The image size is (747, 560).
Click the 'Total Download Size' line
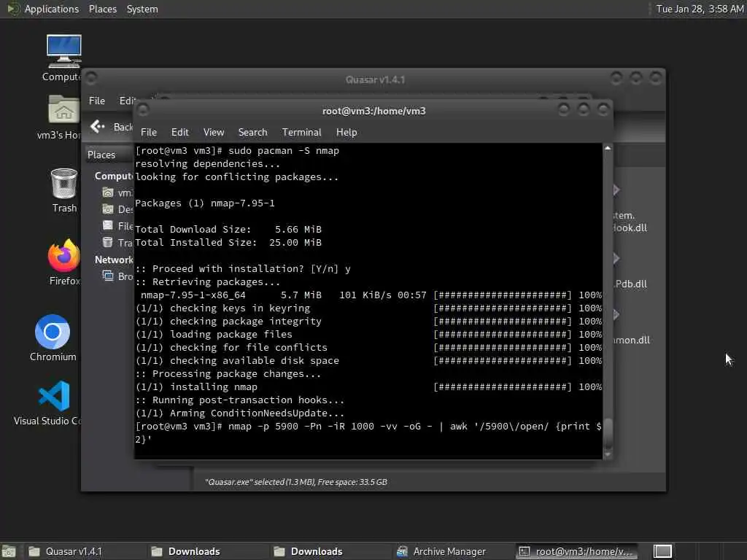(x=228, y=230)
